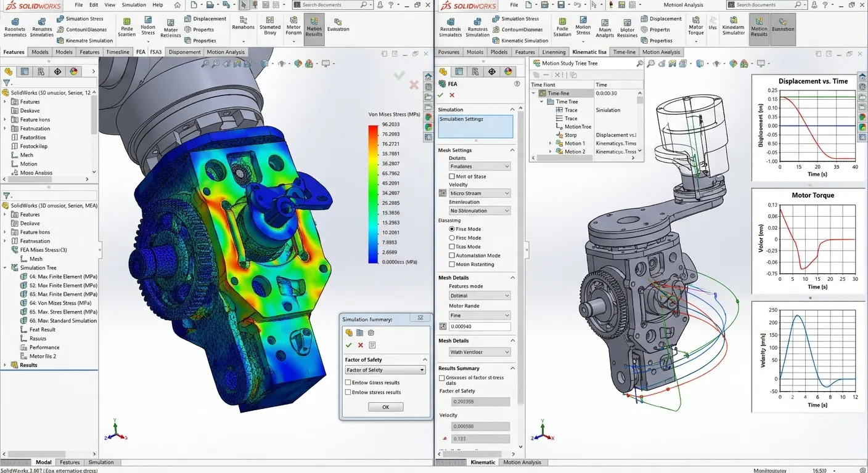Image resolution: width=868 pixels, height=473 pixels.
Task: Click the Simulatien Settingz text box
Action: pos(475,126)
